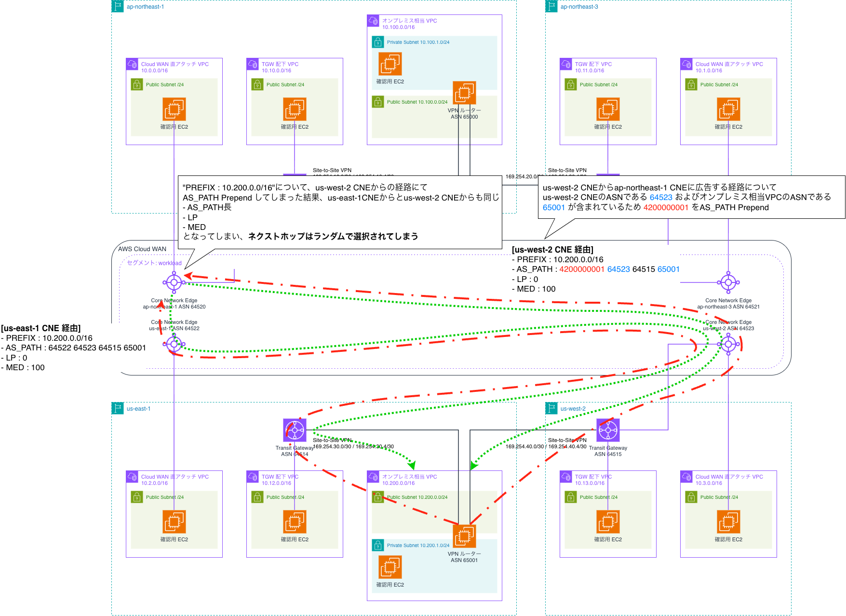Click the 'オンプレミス相当 VPC 10.200.0.0/16' title
The height and width of the screenshot is (616, 846).
[410, 480]
